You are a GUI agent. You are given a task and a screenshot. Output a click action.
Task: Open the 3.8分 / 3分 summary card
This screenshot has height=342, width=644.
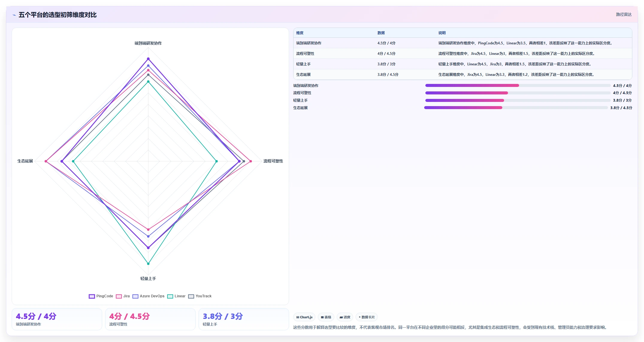[244, 319]
